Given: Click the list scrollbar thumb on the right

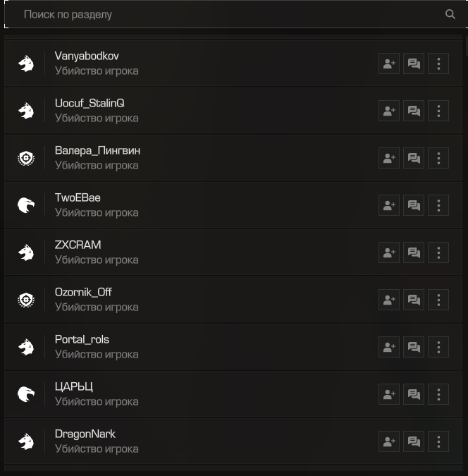Looking at the screenshot, I should 467,45.
